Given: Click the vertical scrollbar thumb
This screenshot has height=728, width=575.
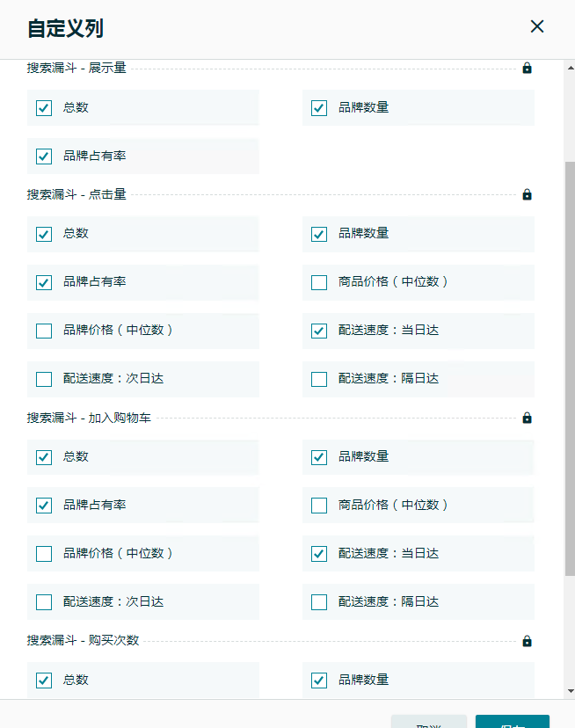Looking at the screenshot, I should (x=571, y=368).
